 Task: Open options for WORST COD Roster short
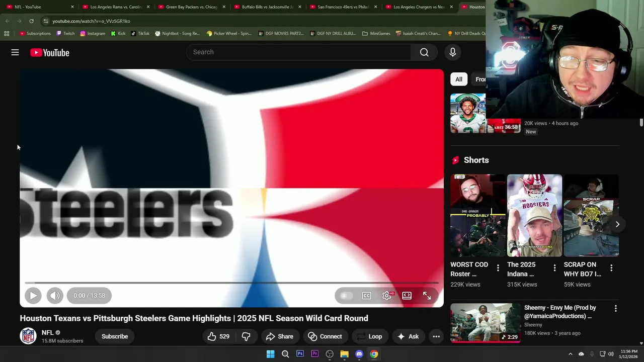[x=498, y=268]
